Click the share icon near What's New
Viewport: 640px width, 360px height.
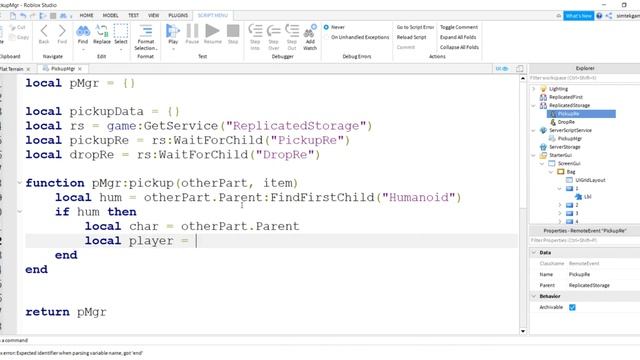click(609, 16)
